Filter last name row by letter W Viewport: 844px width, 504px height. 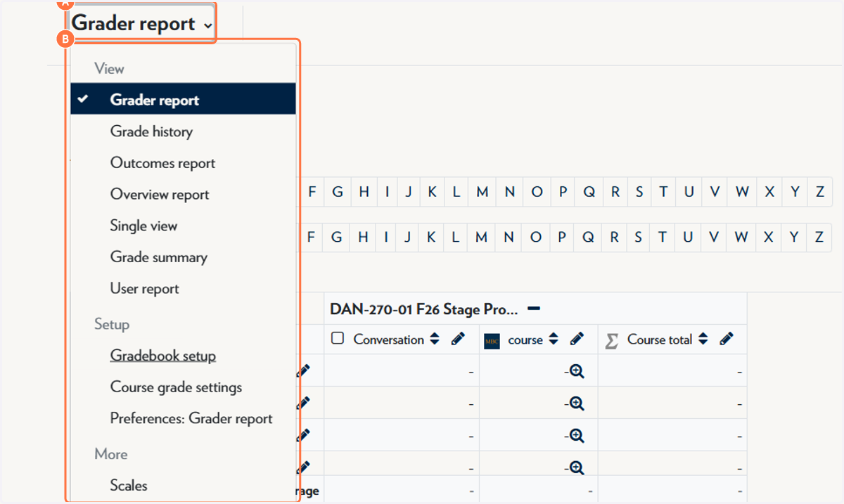click(x=741, y=238)
